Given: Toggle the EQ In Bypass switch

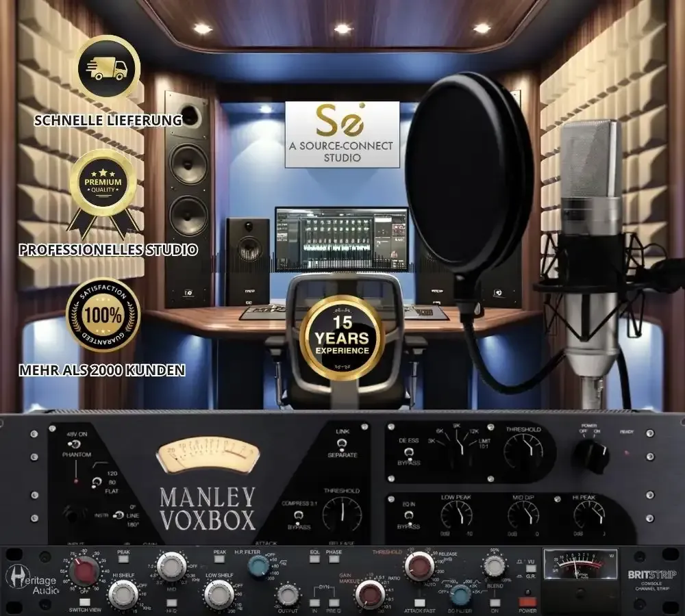Looking at the screenshot, I should pos(408,515).
